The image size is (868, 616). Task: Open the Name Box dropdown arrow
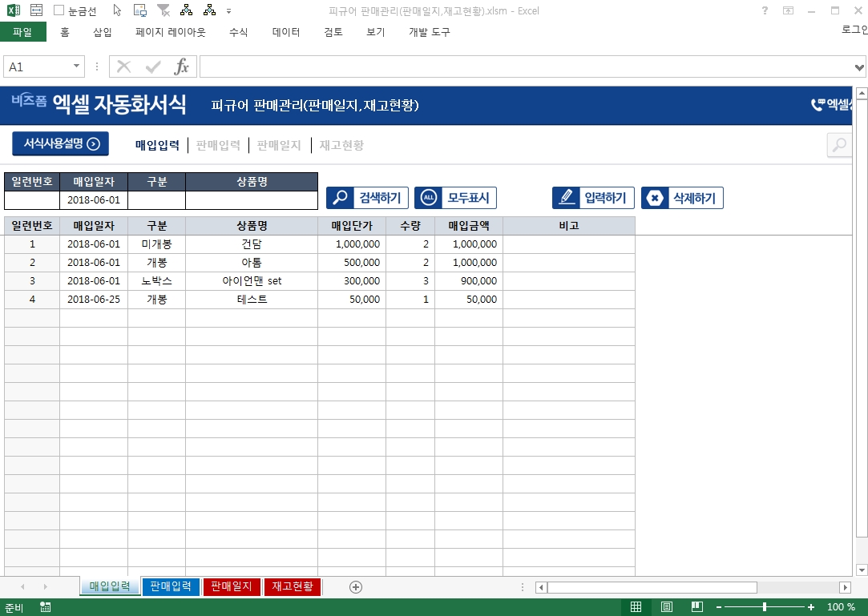pos(77,67)
